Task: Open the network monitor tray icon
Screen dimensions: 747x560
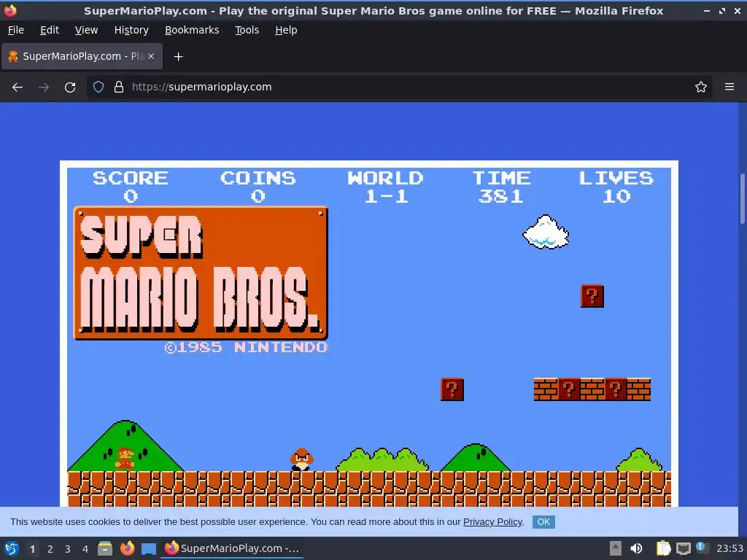Action: [x=683, y=548]
